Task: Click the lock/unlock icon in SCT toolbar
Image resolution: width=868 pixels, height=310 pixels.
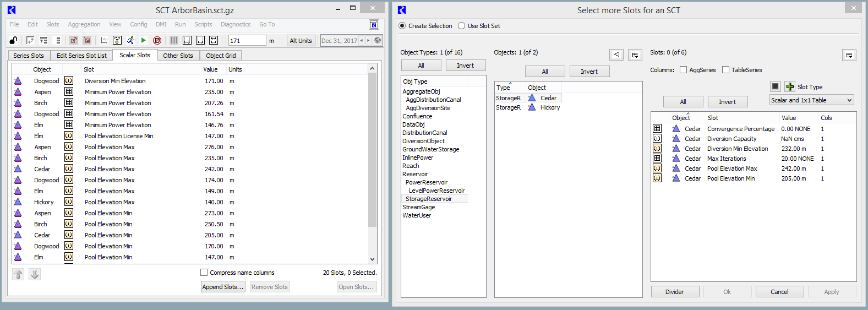Action: [13, 40]
